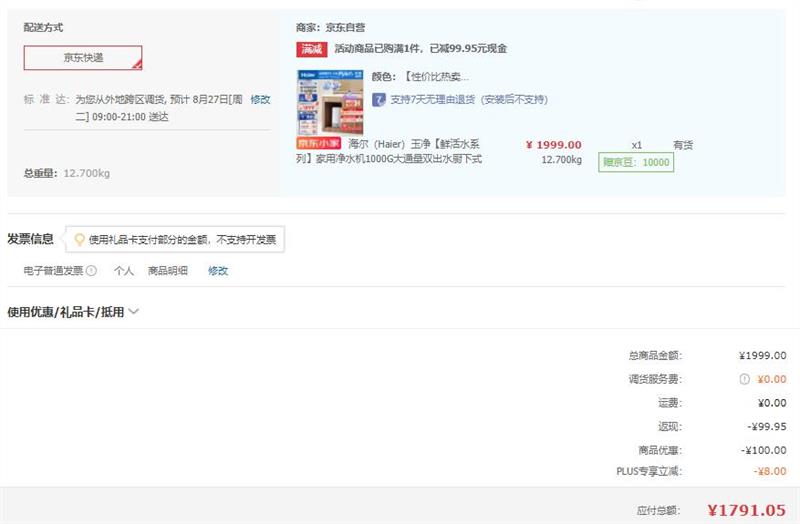The width and height of the screenshot is (800, 524).
Task: Click the 商品明细 invoice content label
Action: [x=167, y=271]
